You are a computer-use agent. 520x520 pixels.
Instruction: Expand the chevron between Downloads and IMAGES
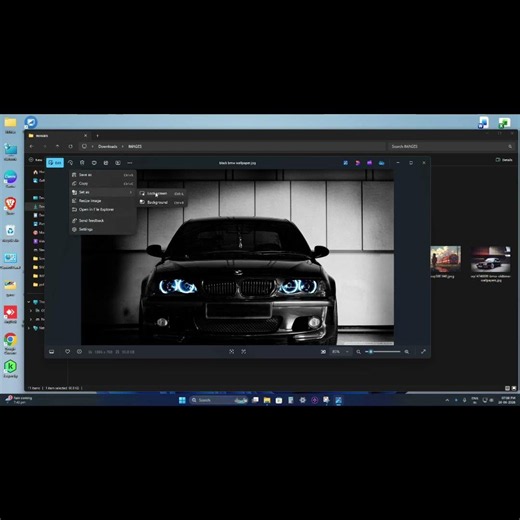tap(122, 146)
